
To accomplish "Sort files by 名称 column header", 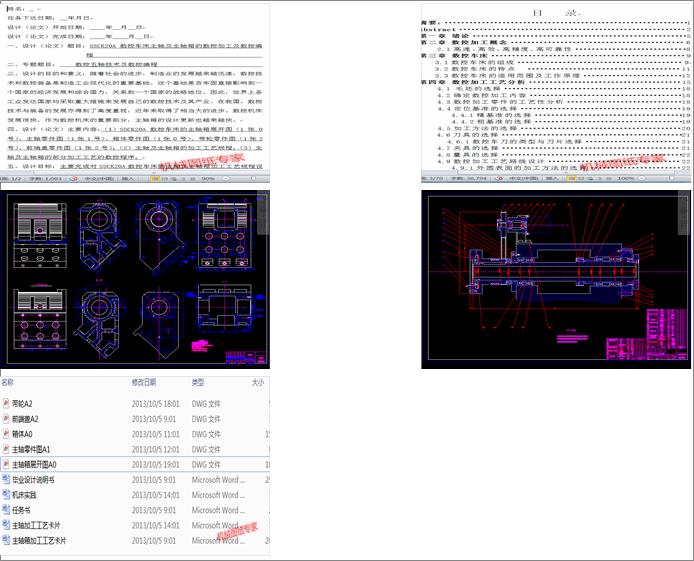I will coord(8,383).
